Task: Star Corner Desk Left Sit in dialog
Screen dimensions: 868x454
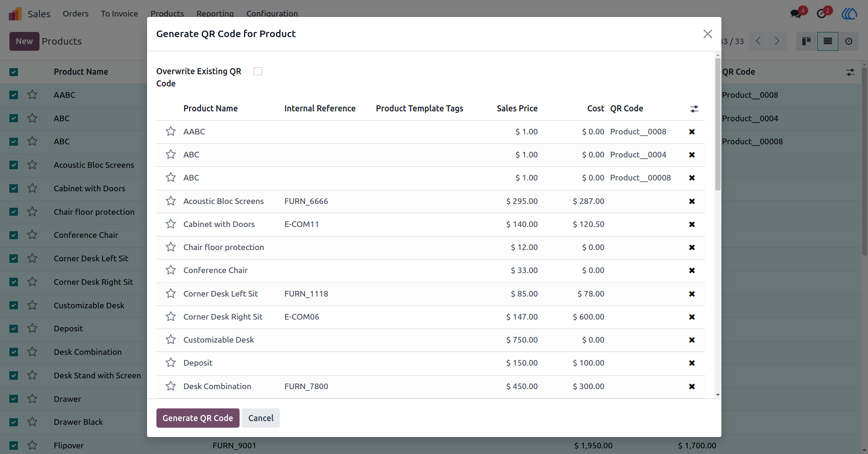Action: 170,294
